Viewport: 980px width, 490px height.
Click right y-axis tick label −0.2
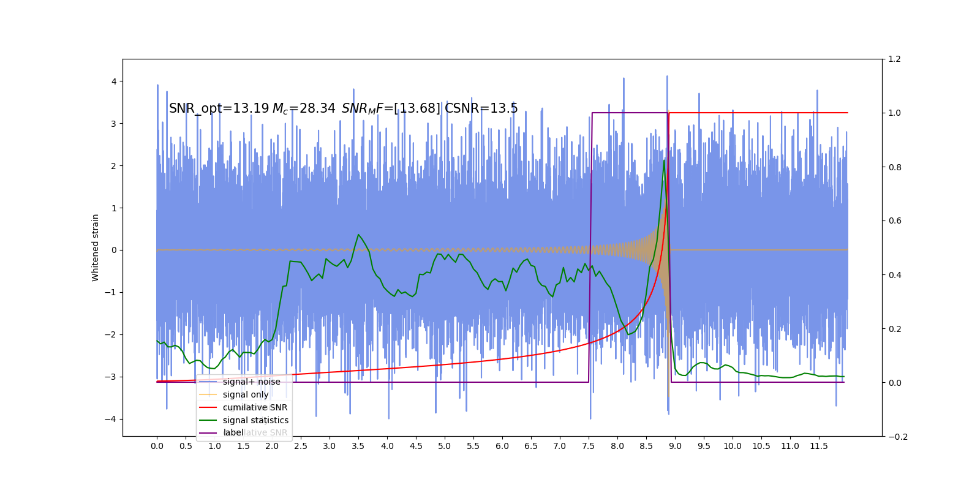(x=898, y=437)
